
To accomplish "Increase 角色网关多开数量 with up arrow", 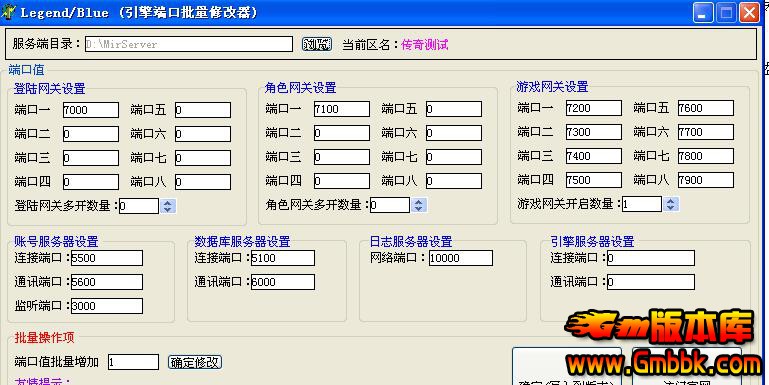I will pyautogui.click(x=418, y=202).
